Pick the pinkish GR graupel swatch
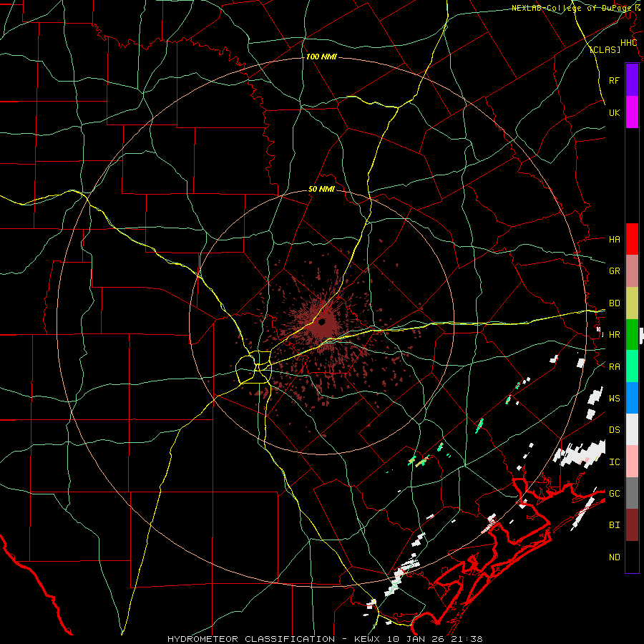Viewport: 644px width, 644px height. pyautogui.click(x=632, y=271)
